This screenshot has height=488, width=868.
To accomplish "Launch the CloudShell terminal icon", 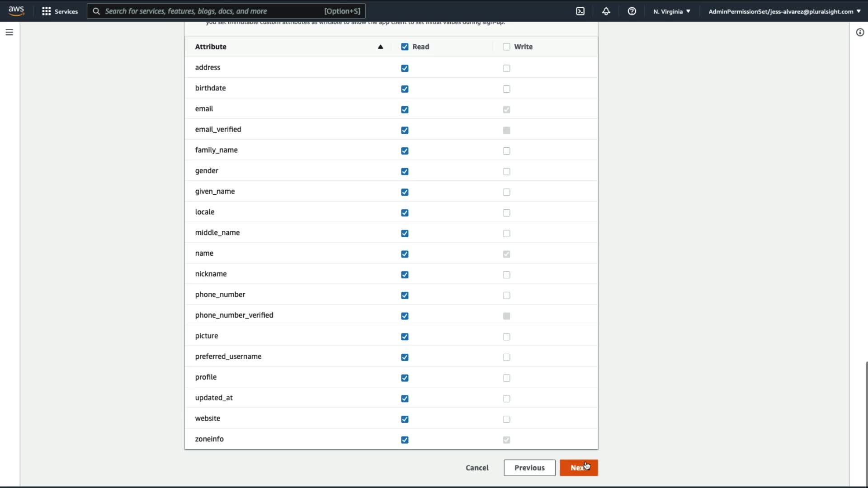I will (x=580, y=11).
